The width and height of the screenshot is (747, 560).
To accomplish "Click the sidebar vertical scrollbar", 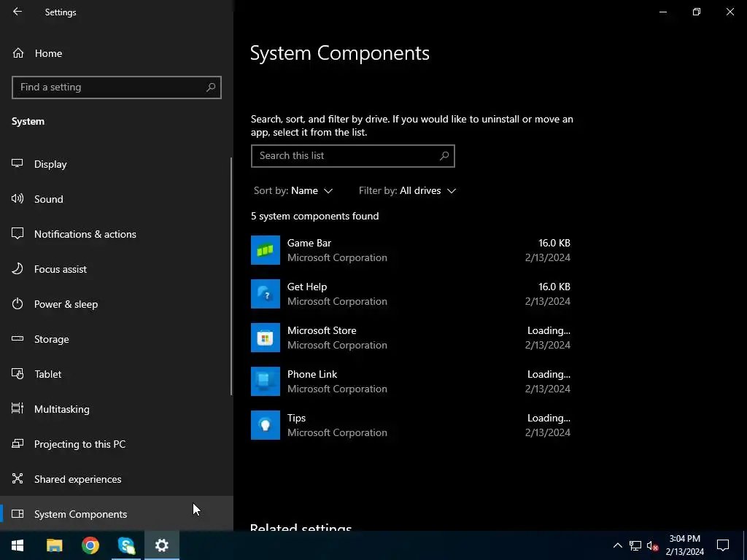I will tap(231, 276).
